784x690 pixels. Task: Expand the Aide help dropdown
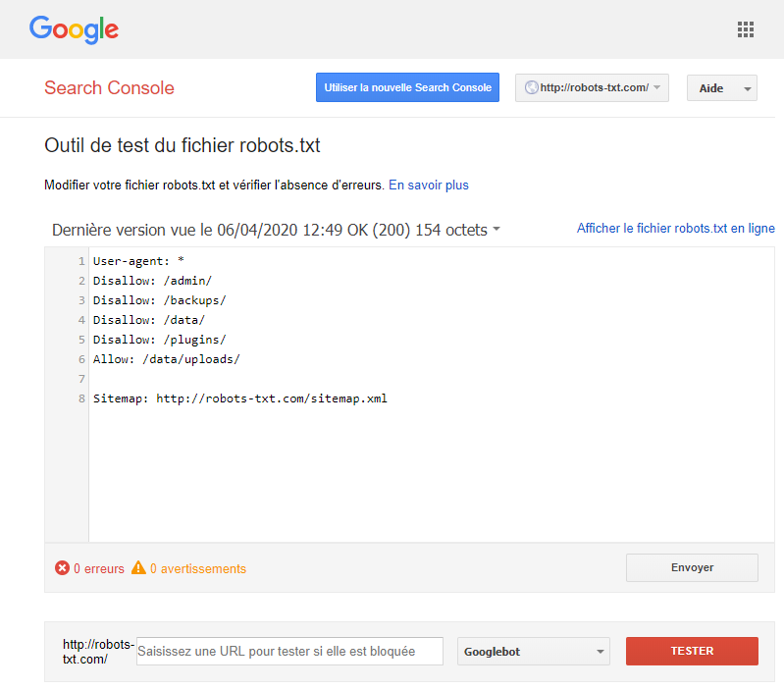(x=721, y=88)
